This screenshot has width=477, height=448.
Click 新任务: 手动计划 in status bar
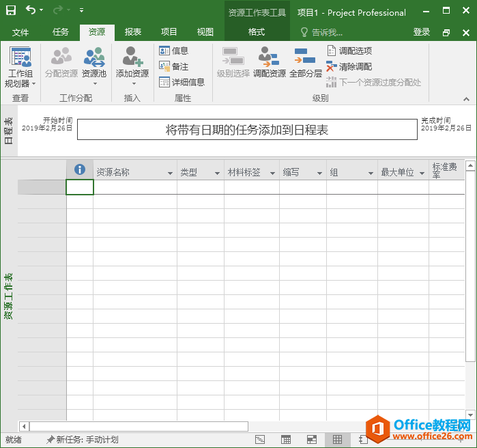coord(82,440)
